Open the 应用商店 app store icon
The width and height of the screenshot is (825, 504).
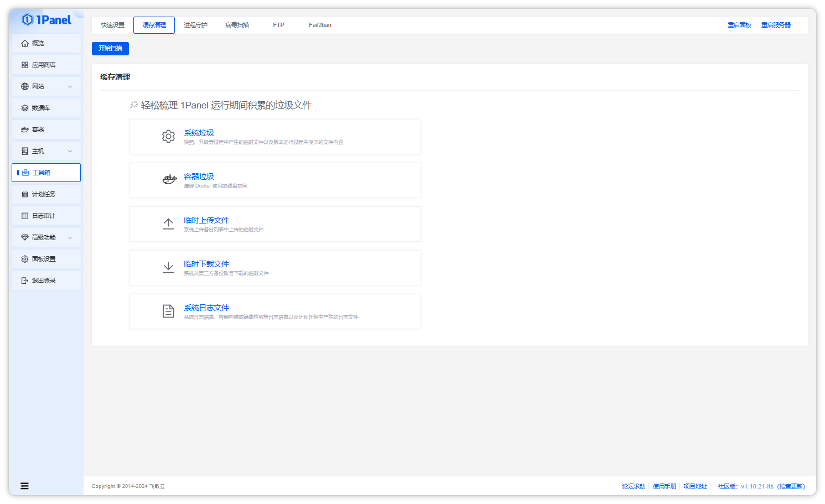[x=25, y=64]
